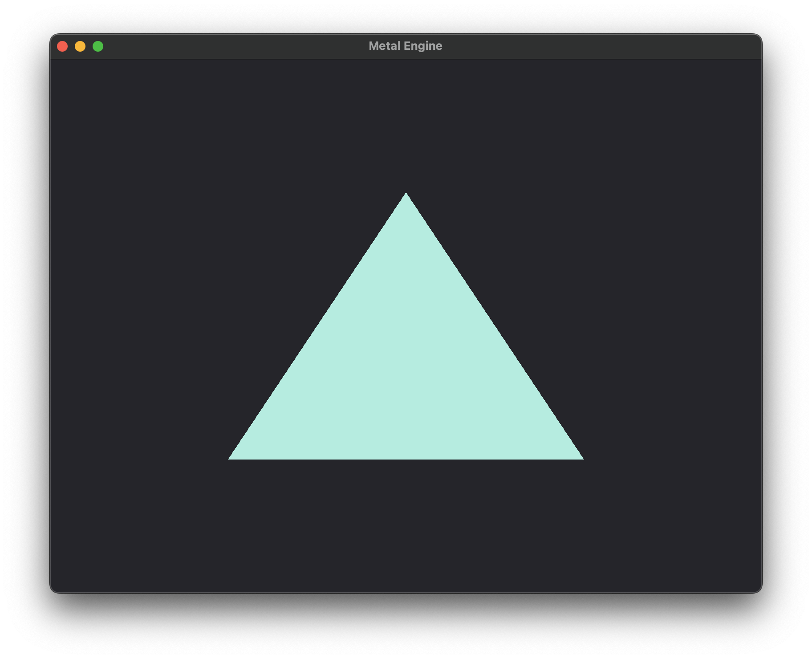
Task: Click the center of the rendered triangle
Action: click(x=405, y=370)
